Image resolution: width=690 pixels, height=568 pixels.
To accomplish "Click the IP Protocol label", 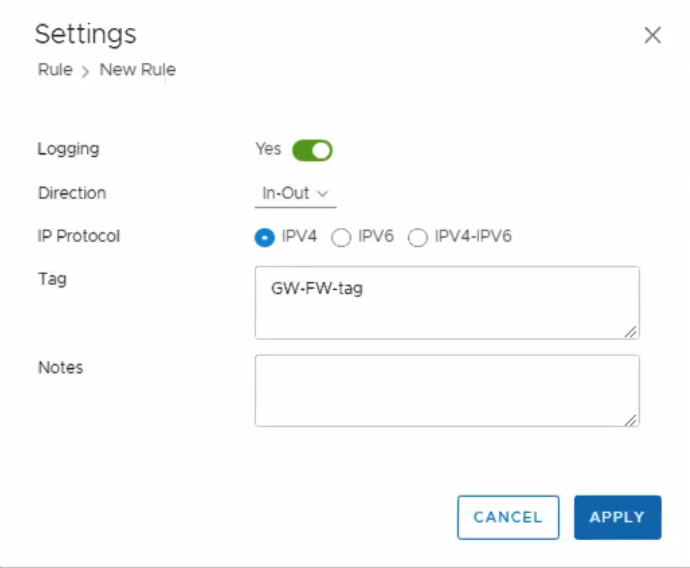I will [x=78, y=237].
